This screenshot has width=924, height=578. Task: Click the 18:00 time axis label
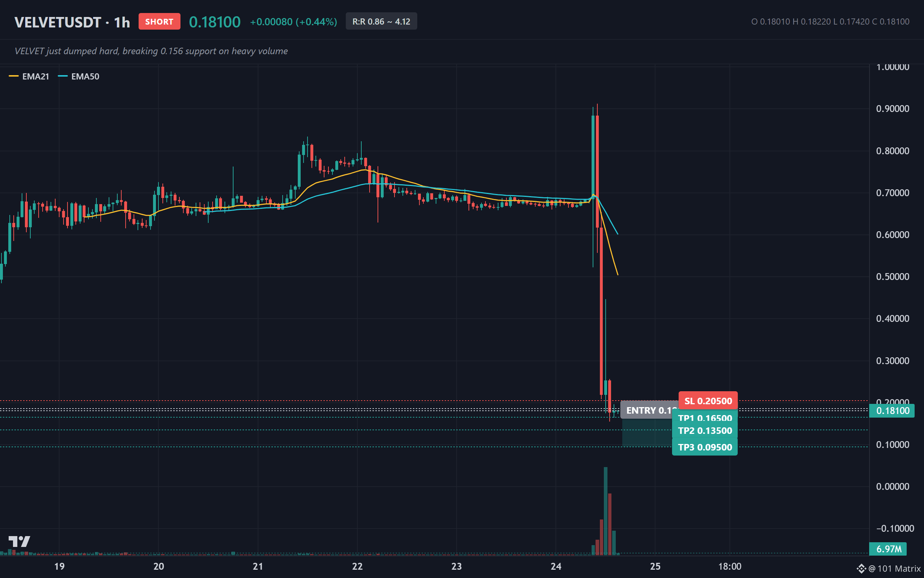tap(730, 566)
